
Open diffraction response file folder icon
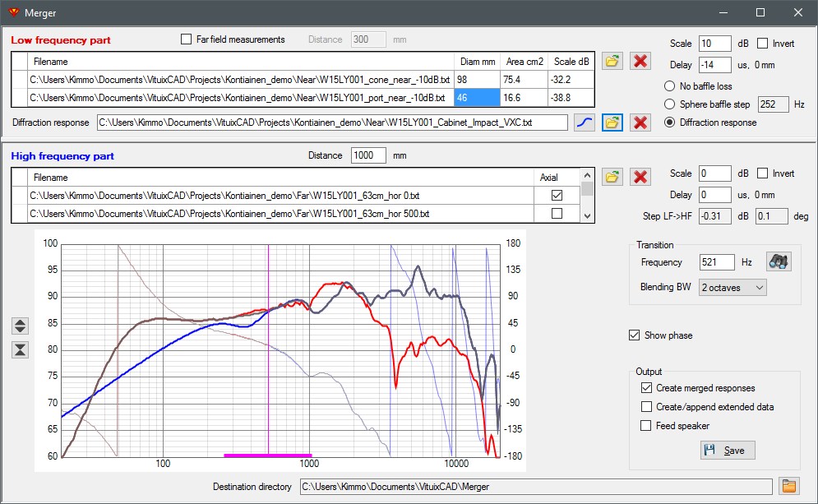[612, 123]
